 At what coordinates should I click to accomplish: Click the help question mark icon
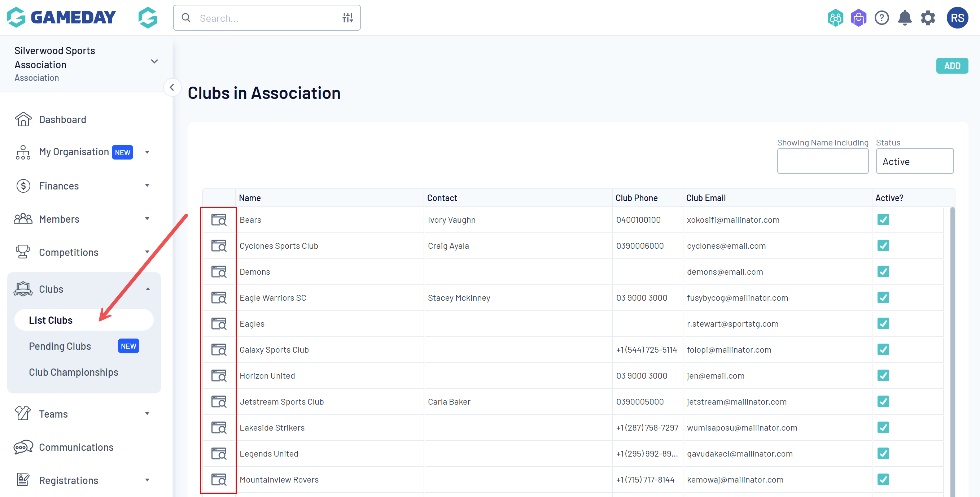point(881,18)
